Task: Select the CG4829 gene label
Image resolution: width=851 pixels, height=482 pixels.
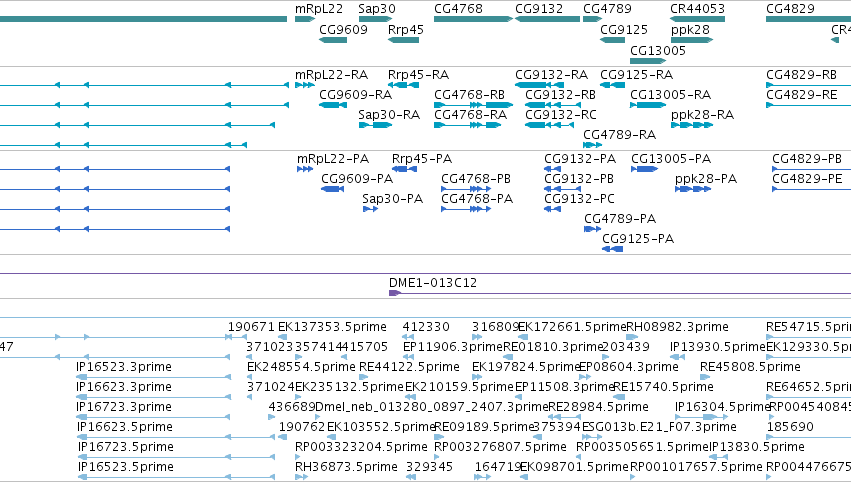Action: pyautogui.click(x=790, y=9)
